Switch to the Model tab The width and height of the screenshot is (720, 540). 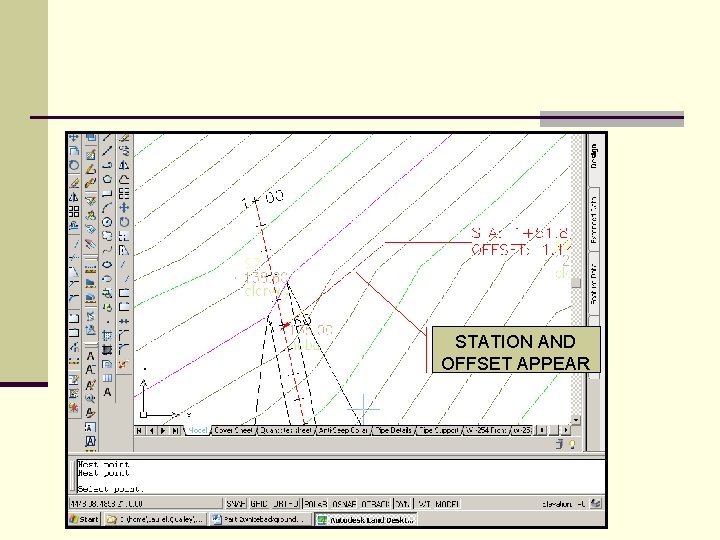198,430
